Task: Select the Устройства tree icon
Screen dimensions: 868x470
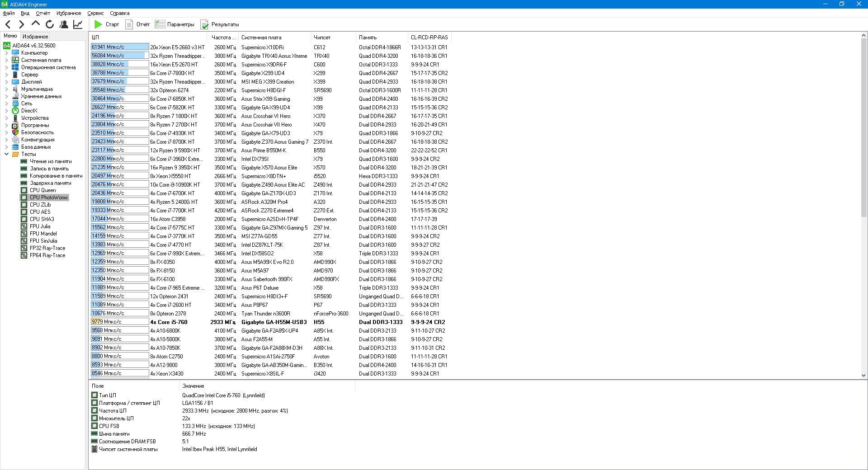Action: pyautogui.click(x=15, y=118)
